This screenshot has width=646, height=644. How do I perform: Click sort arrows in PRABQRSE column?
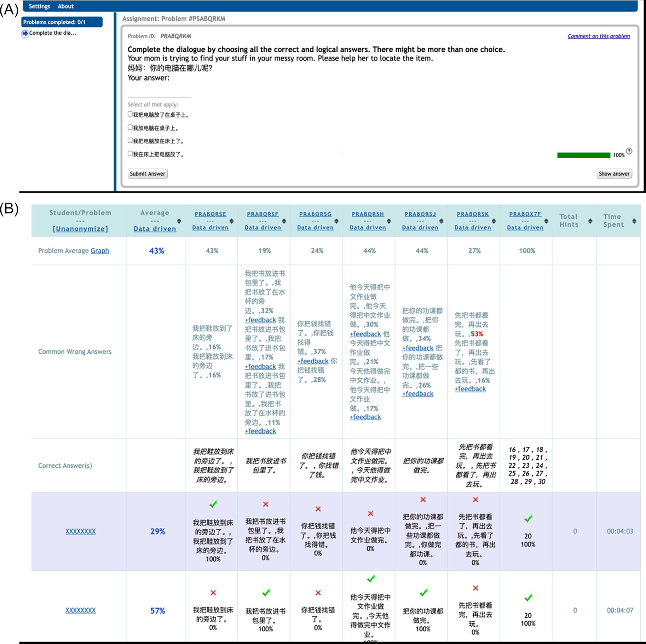point(231,221)
